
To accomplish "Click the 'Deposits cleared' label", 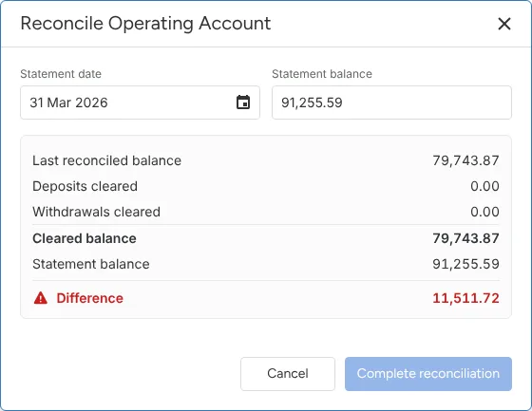I will coord(85,186).
